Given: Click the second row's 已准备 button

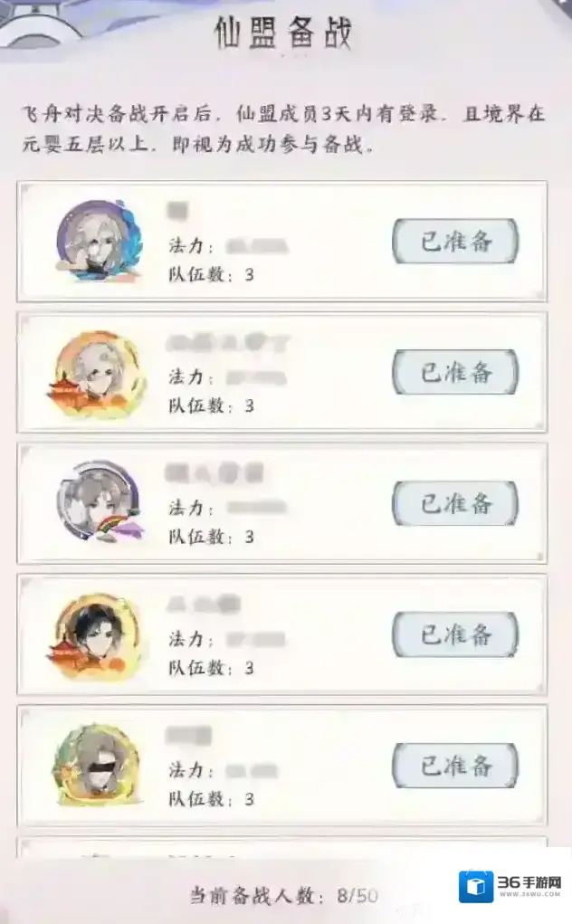Looking at the screenshot, I should (x=455, y=373).
